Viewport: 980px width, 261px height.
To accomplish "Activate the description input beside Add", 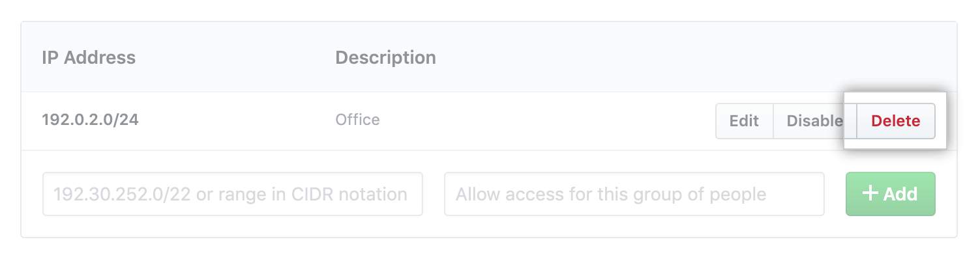I will (634, 194).
